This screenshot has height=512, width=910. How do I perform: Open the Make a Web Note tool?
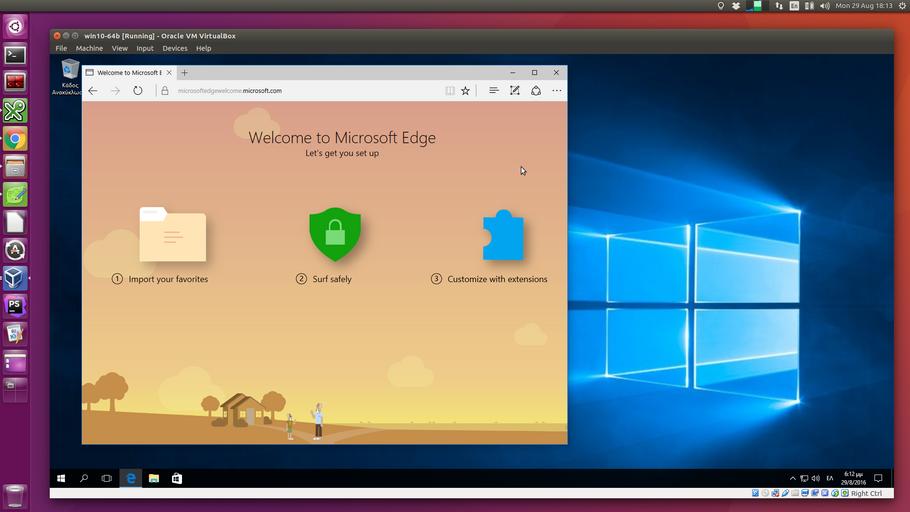pos(515,91)
